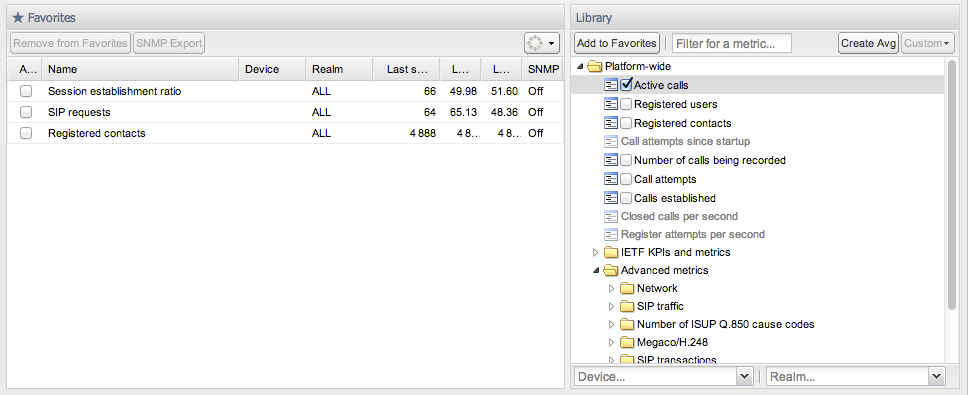Collapse the Platform-wide tree node
Screen dimensions: 968x395
[580, 66]
